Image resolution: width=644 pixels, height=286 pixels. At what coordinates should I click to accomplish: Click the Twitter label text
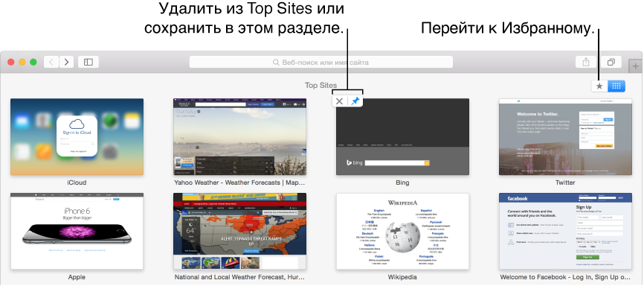tap(565, 182)
